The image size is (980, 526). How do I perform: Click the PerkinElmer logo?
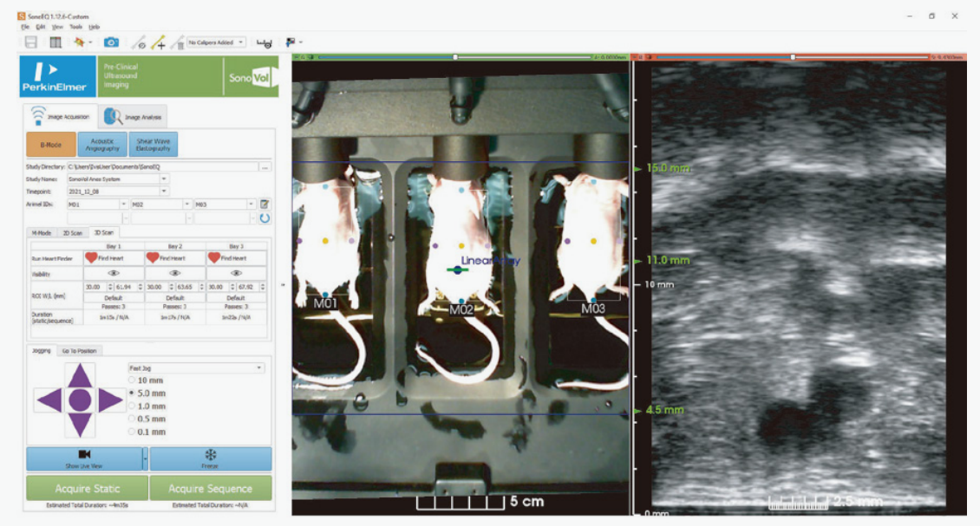(x=57, y=76)
